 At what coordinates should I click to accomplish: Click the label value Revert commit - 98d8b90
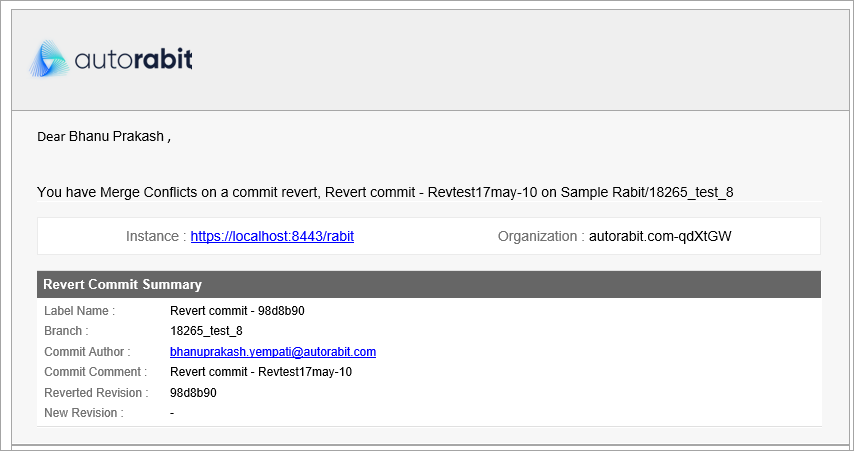pos(237,311)
